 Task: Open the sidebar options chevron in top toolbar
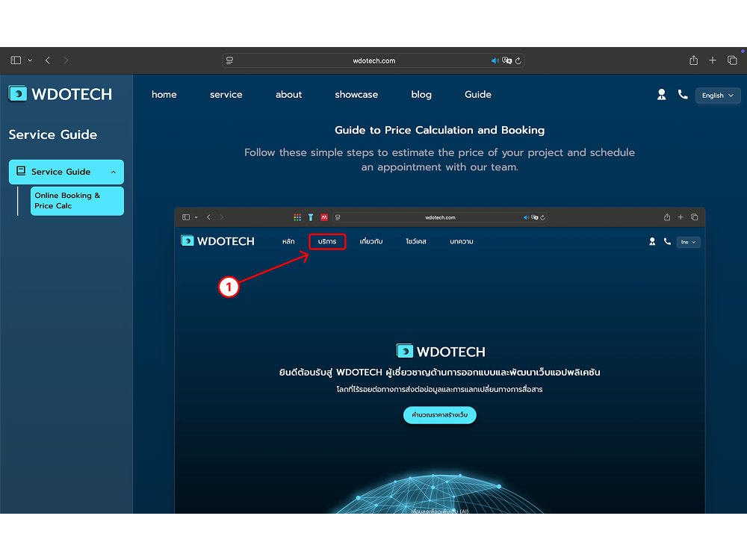[x=30, y=60]
